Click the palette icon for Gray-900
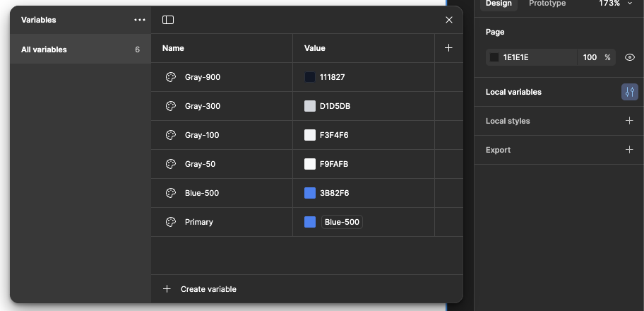The image size is (644, 311). tap(171, 77)
